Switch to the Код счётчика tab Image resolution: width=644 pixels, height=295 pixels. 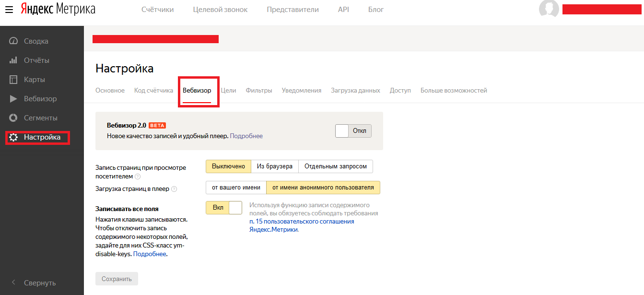click(153, 90)
